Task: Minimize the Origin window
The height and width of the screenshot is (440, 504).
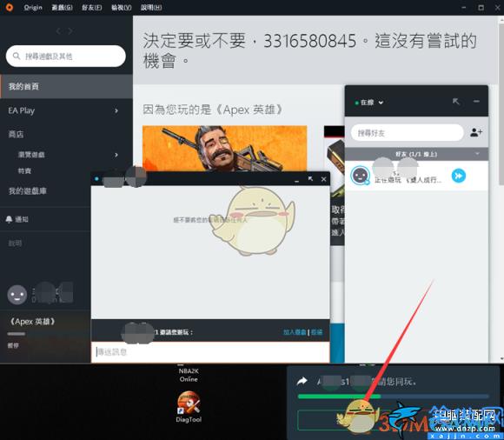Action: tap(464, 8)
